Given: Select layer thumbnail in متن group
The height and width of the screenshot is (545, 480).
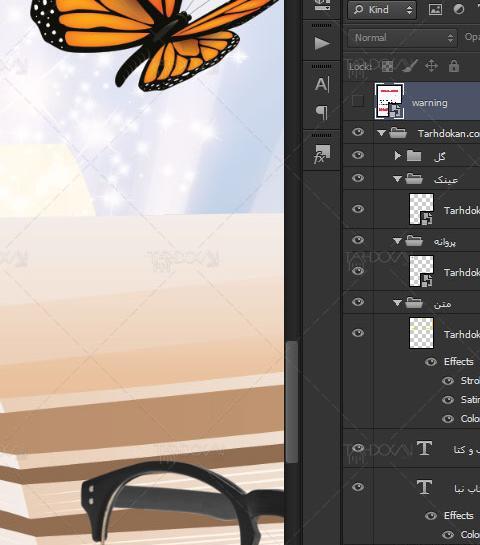Looking at the screenshot, I should click(x=421, y=333).
